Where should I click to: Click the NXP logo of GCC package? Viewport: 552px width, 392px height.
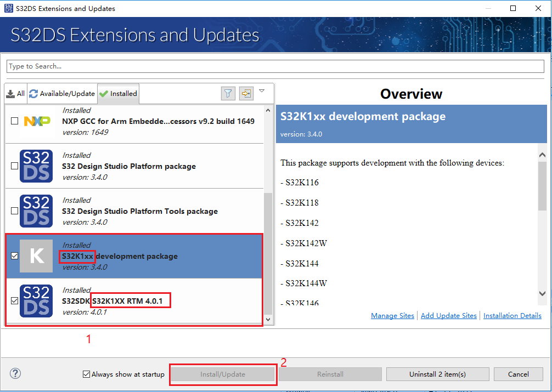[37, 121]
